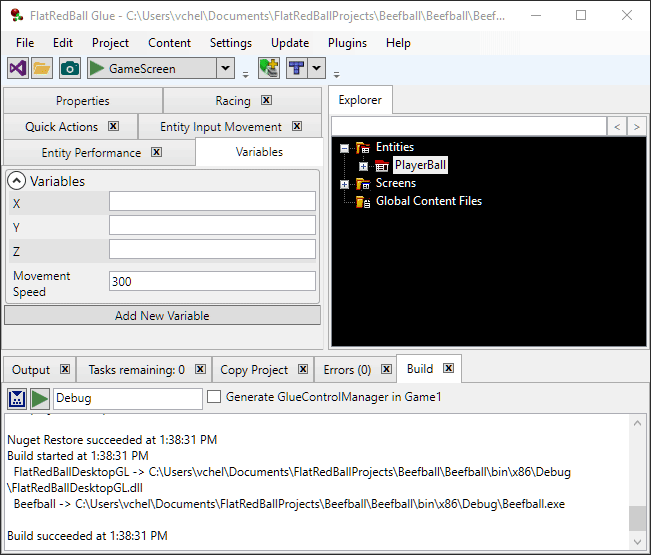Screen dimensions: 651x555
Task: Click the Explorer search forward arrow button
Action: pyautogui.click(x=636, y=126)
